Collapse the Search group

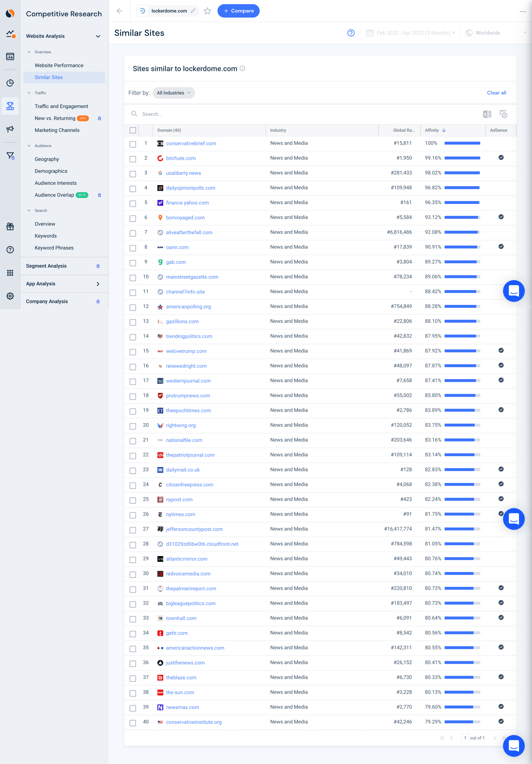coord(29,211)
